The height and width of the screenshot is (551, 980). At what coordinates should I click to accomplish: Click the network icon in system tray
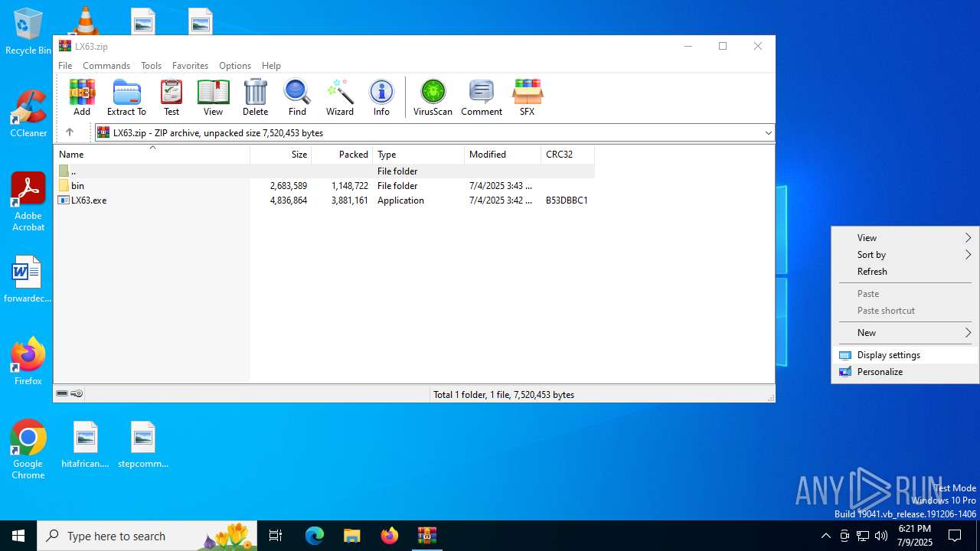[862, 536]
